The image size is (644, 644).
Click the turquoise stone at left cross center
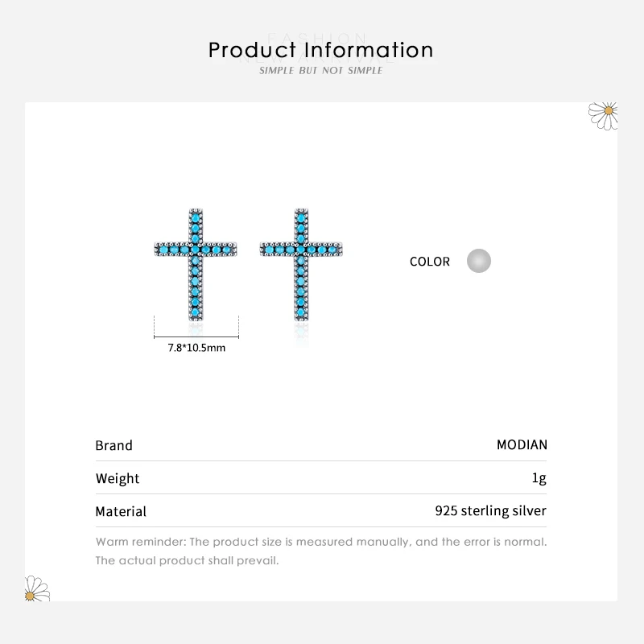[x=196, y=250]
